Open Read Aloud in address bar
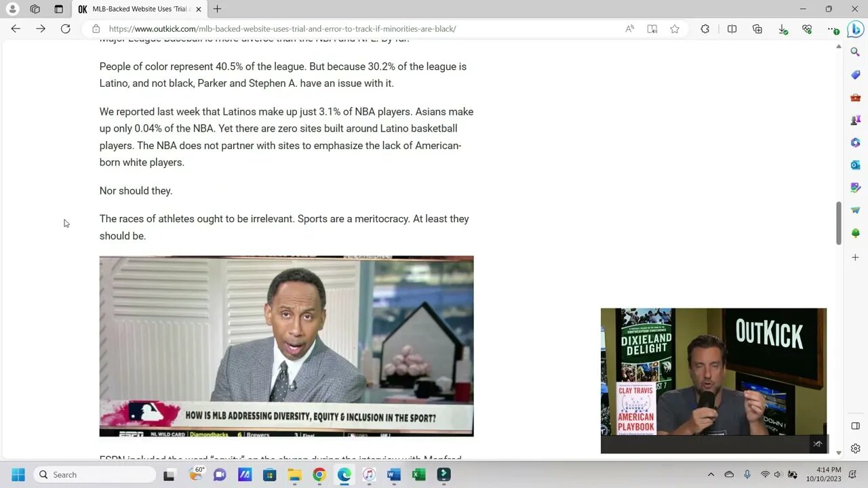The height and width of the screenshot is (488, 868). (x=630, y=28)
